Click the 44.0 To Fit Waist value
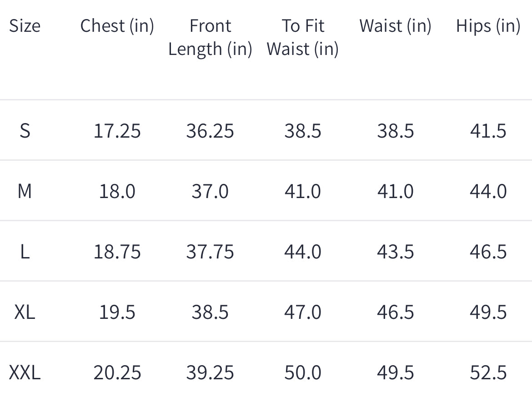532x397 pixels. (303, 252)
